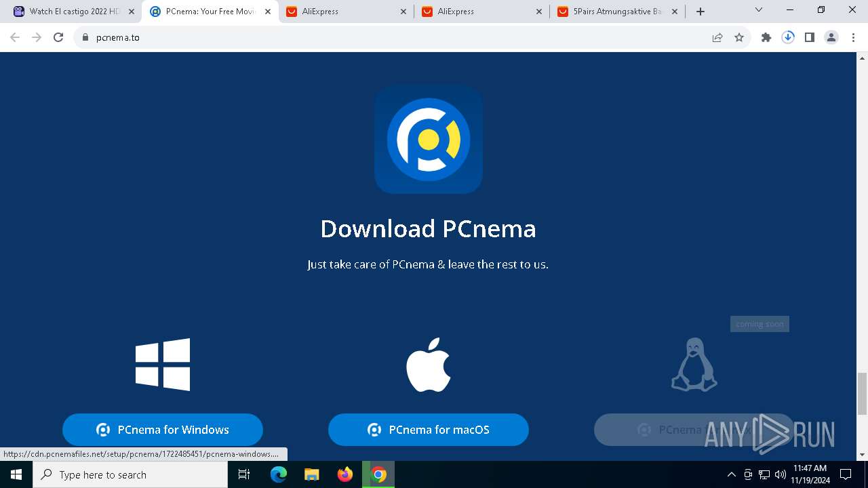The height and width of the screenshot is (488, 868).
Task: Close the 5Pairs Atmungsaktive tab
Action: pyautogui.click(x=675, y=12)
